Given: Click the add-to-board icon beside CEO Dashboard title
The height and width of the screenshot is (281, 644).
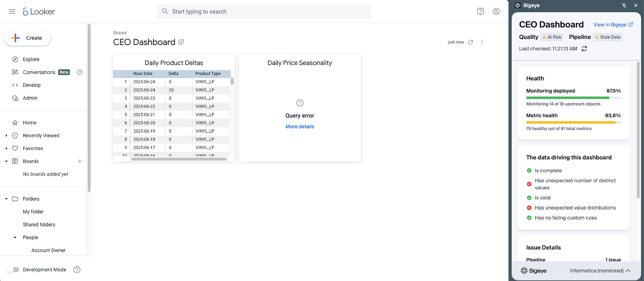Looking at the screenshot, I should (x=181, y=42).
